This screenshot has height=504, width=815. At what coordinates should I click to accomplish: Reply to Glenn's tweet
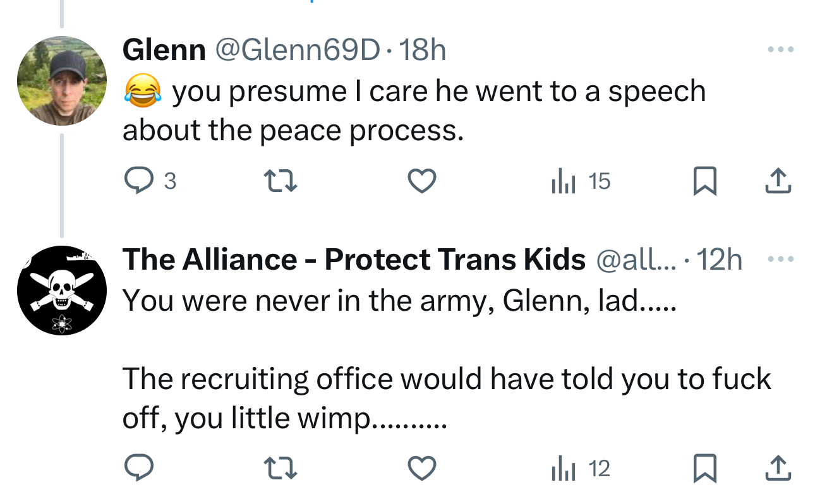click(x=138, y=182)
